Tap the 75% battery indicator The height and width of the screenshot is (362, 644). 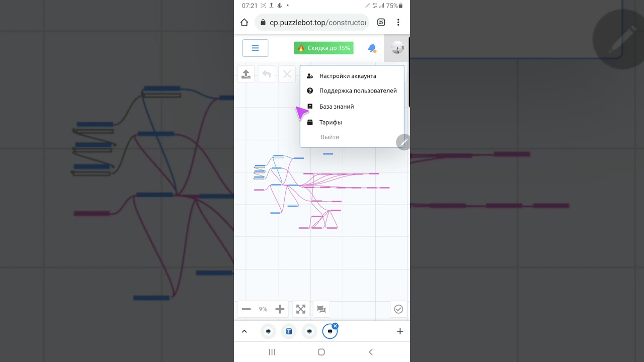(x=395, y=6)
